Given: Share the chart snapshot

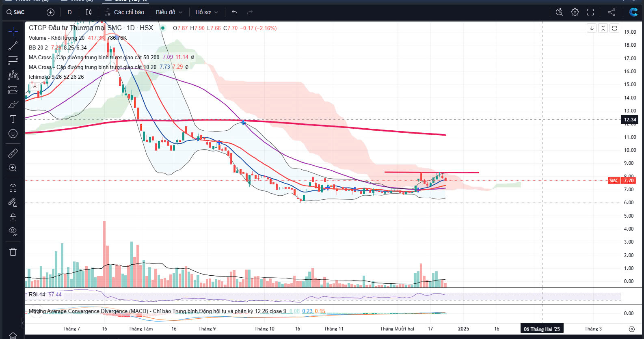Looking at the screenshot, I should (612, 12).
